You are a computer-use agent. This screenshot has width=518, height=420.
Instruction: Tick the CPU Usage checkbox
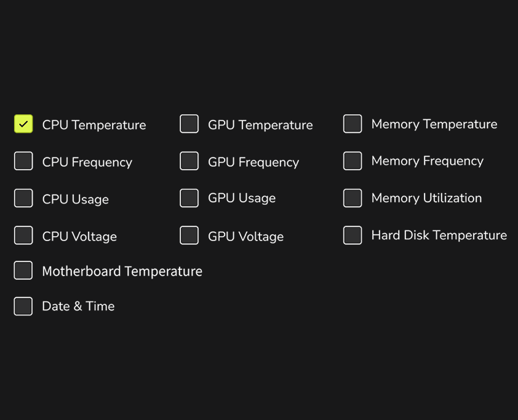coord(23,198)
